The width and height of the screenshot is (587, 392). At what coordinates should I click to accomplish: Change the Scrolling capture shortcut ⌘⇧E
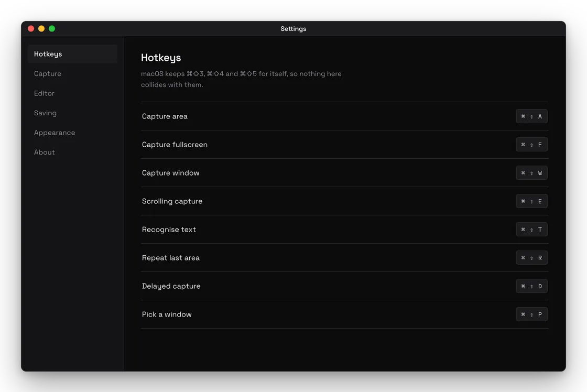(x=531, y=201)
